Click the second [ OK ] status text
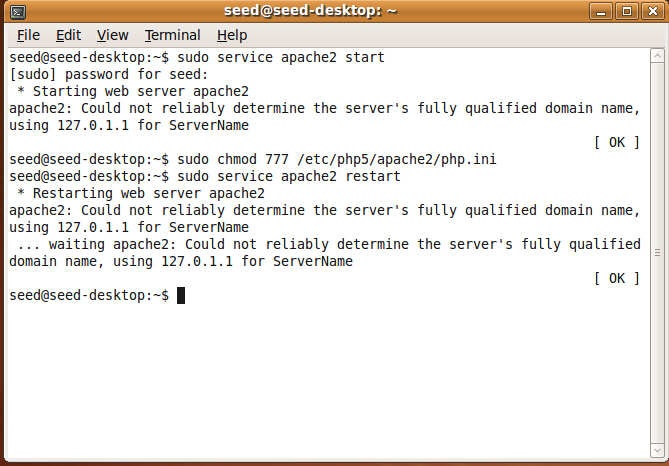Image resolution: width=669 pixels, height=466 pixels. [617, 279]
